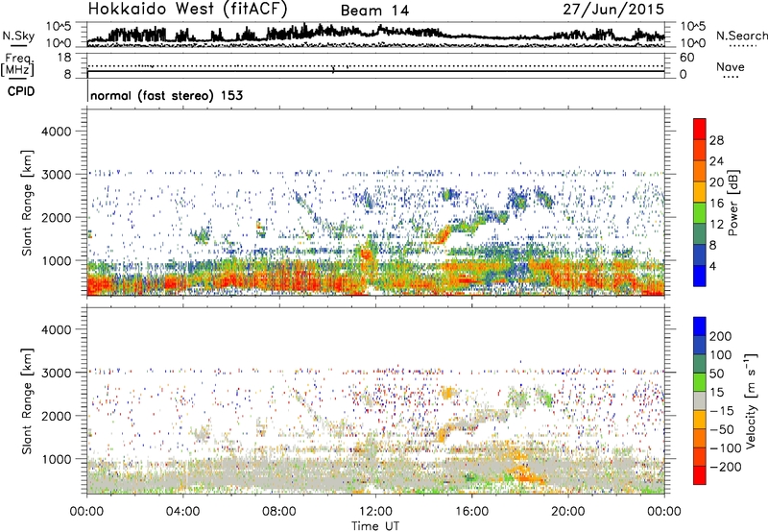
Task: Click the 'Hokkaido West (fitACF)' plot title
Action: 187,9
